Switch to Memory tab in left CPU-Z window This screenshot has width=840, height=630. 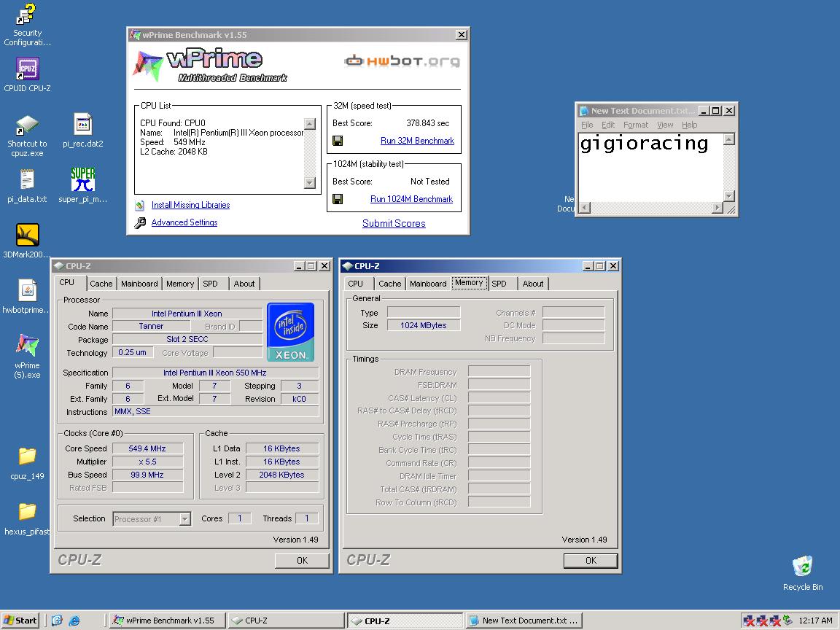[x=180, y=284]
